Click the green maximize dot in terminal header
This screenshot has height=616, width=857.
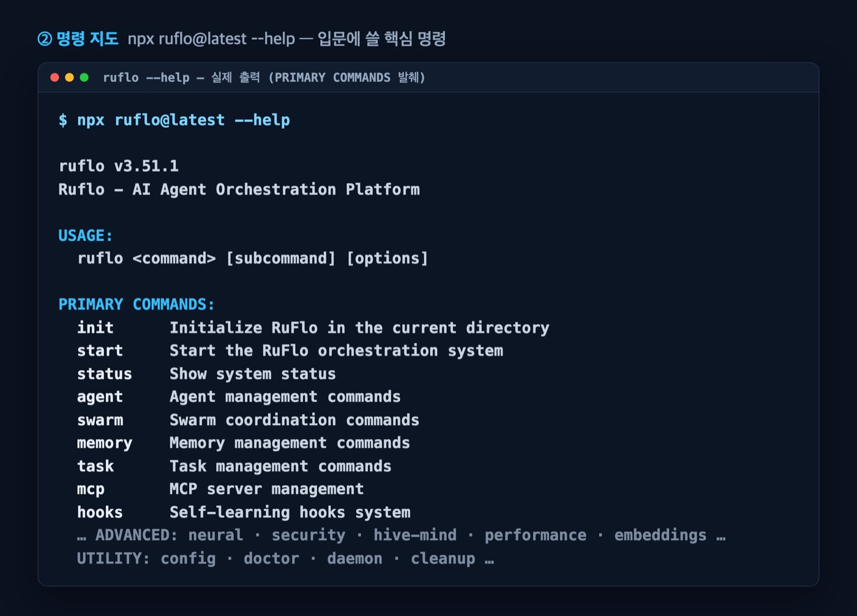tap(84, 77)
